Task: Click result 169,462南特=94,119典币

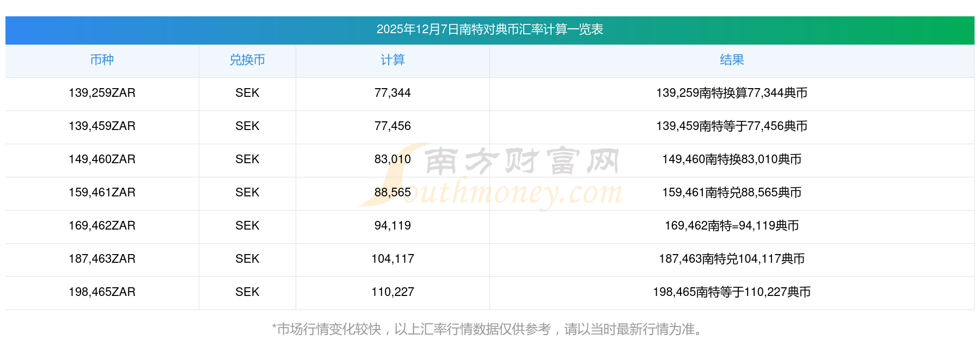Action: (x=732, y=226)
